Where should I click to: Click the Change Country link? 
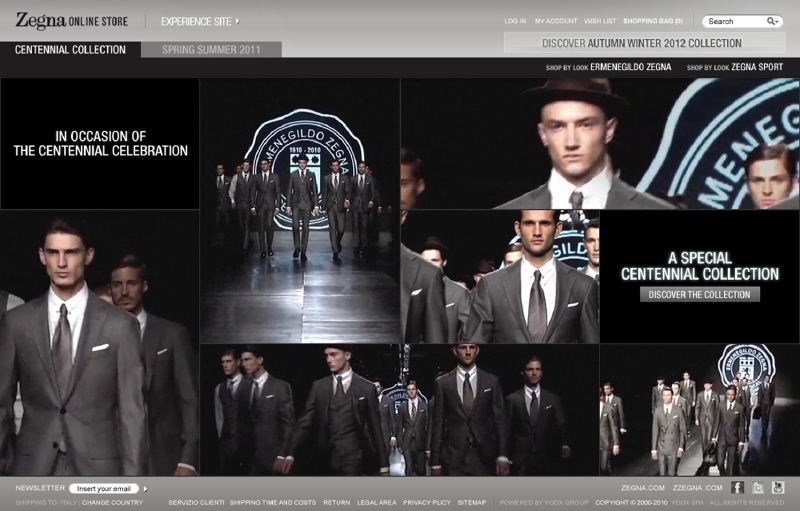112,502
